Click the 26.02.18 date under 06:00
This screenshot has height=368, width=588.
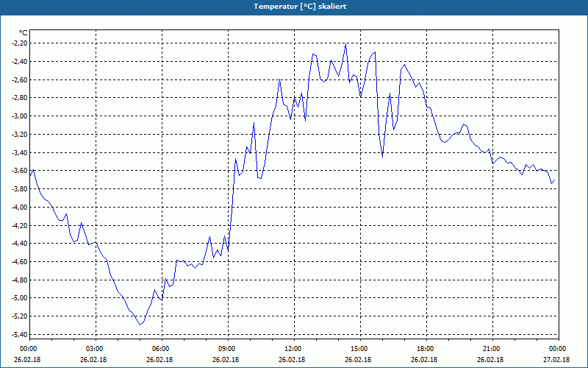click(x=159, y=360)
